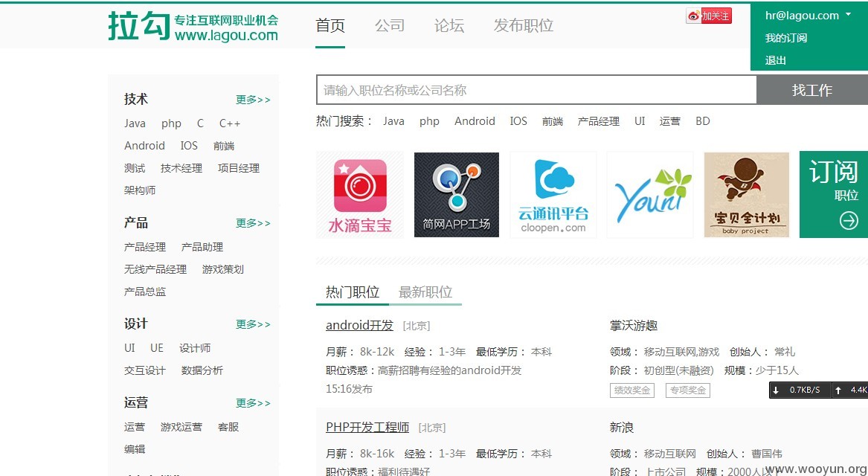Focus the job or company search field

pyautogui.click(x=536, y=90)
